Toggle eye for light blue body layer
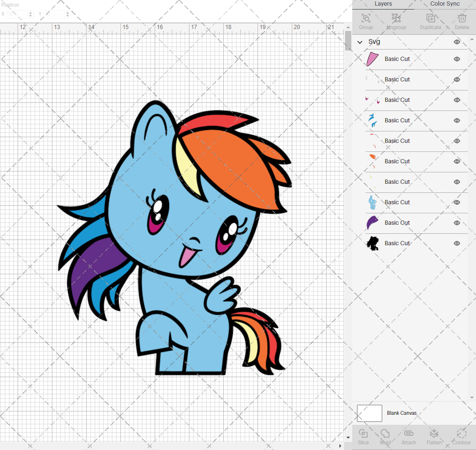Viewport: 476px width, 450px height. coord(456,202)
